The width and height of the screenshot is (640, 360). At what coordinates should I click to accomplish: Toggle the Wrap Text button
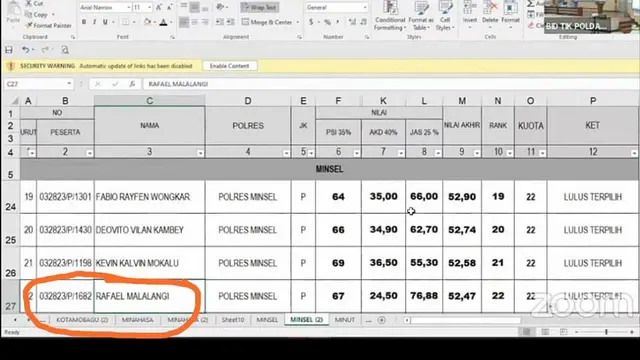[x=259, y=7]
